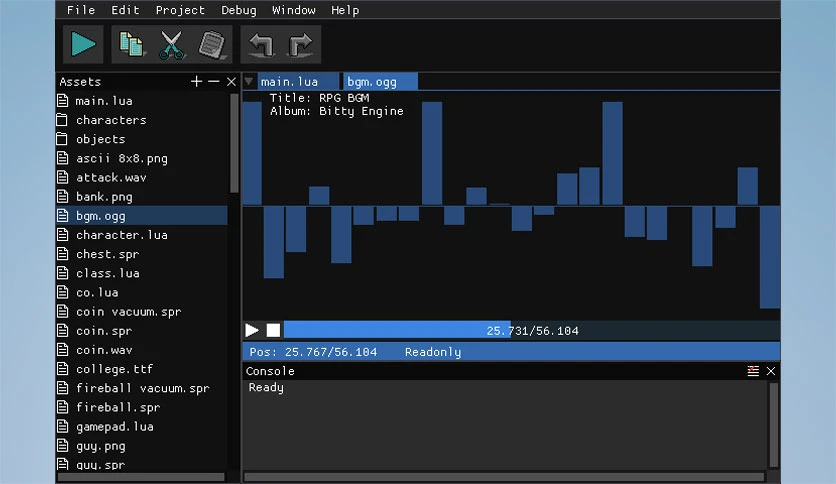The width and height of the screenshot is (836, 484).
Task: Clear the console with the list icon
Action: pos(753,371)
